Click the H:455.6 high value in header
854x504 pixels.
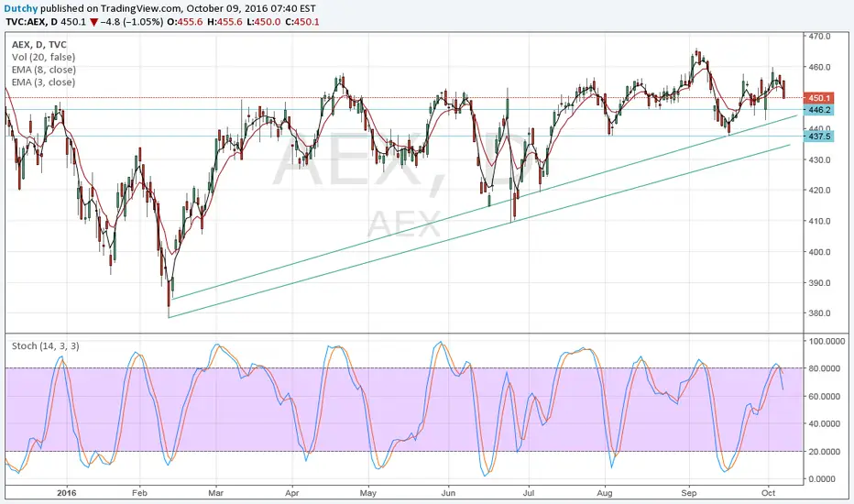pos(224,22)
